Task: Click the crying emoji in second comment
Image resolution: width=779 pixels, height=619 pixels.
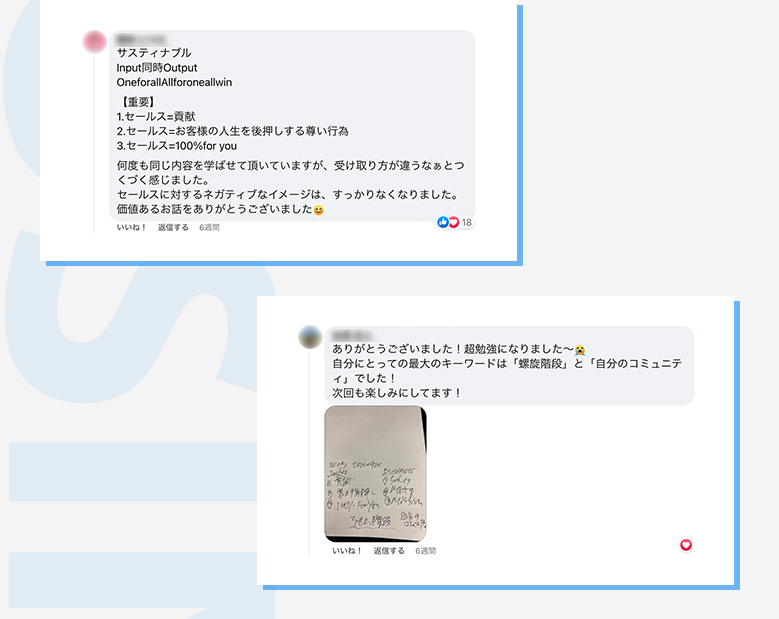Action: [580, 350]
